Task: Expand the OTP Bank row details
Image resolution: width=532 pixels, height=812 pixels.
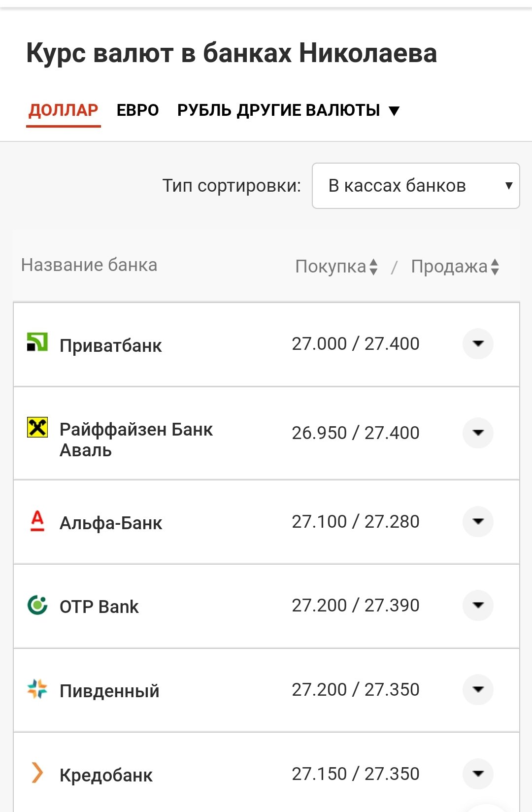Action: [x=478, y=605]
